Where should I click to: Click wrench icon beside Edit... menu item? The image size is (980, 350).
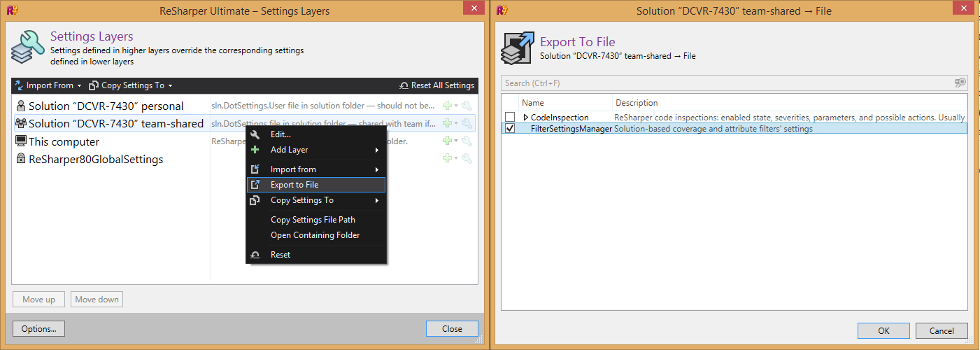pos(255,134)
